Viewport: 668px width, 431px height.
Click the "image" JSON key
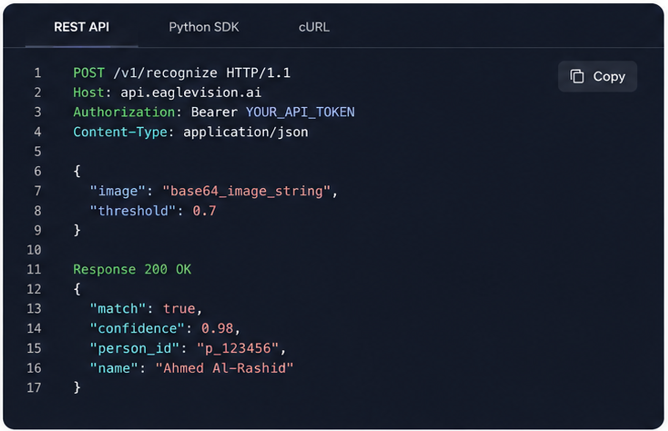[x=118, y=191]
